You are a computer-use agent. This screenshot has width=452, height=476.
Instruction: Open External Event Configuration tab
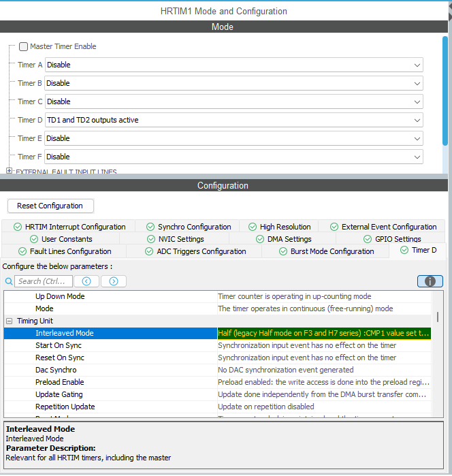point(383,227)
